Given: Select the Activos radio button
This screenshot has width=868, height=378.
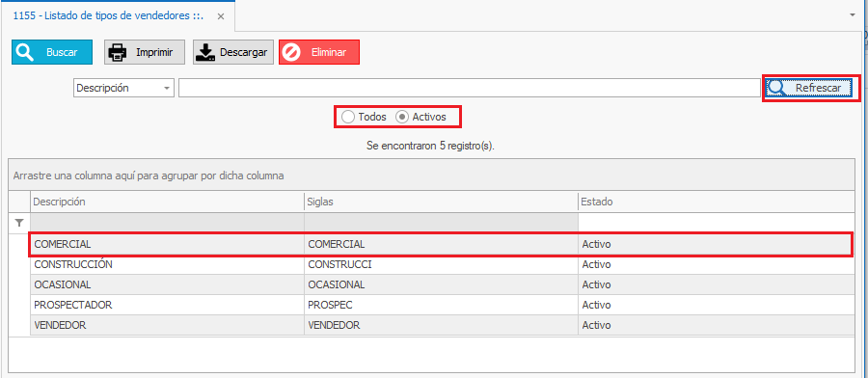Looking at the screenshot, I should point(402,117).
